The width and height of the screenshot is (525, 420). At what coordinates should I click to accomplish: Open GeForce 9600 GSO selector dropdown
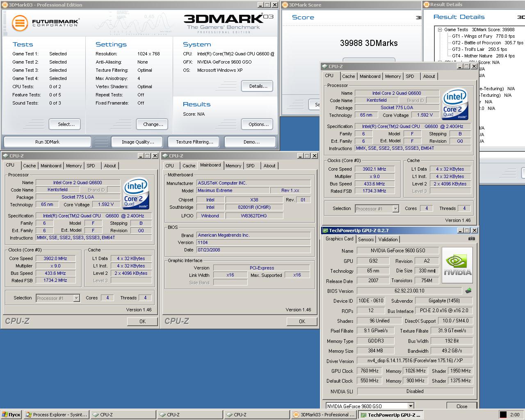pyautogui.click(x=410, y=406)
